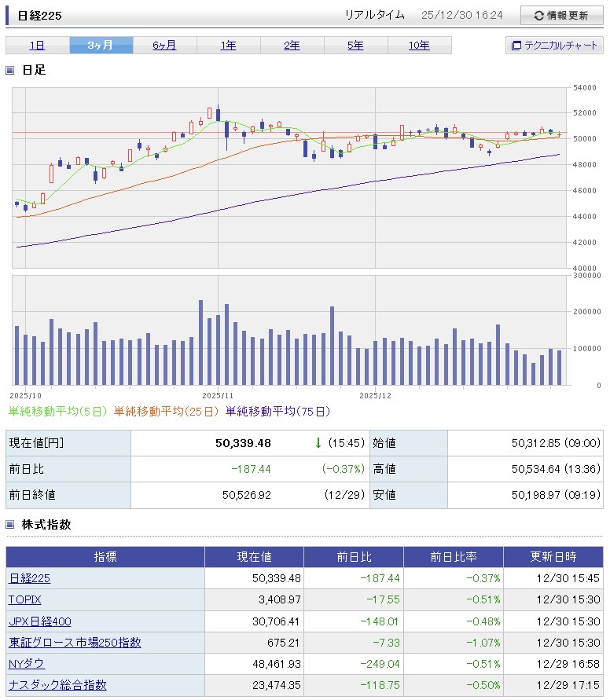Screen dimensions: 610x700
Task: Open the ナスダック総合指数 link
Action: (x=57, y=685)
